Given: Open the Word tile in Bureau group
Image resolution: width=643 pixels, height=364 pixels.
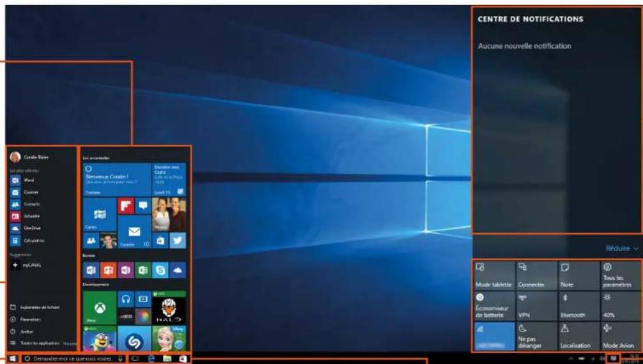Looking at the screenshot, I should tap(91, 270).
